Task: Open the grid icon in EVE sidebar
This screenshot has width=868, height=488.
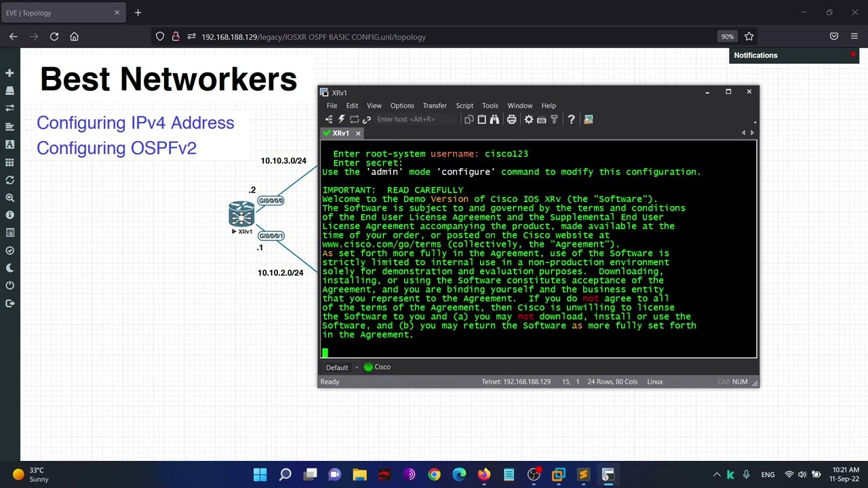Action: click(9, 163)
